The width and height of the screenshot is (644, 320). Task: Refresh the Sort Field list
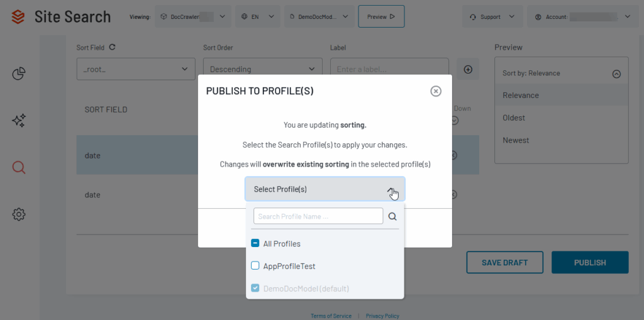pyautogui.click(x=113, y=47)
